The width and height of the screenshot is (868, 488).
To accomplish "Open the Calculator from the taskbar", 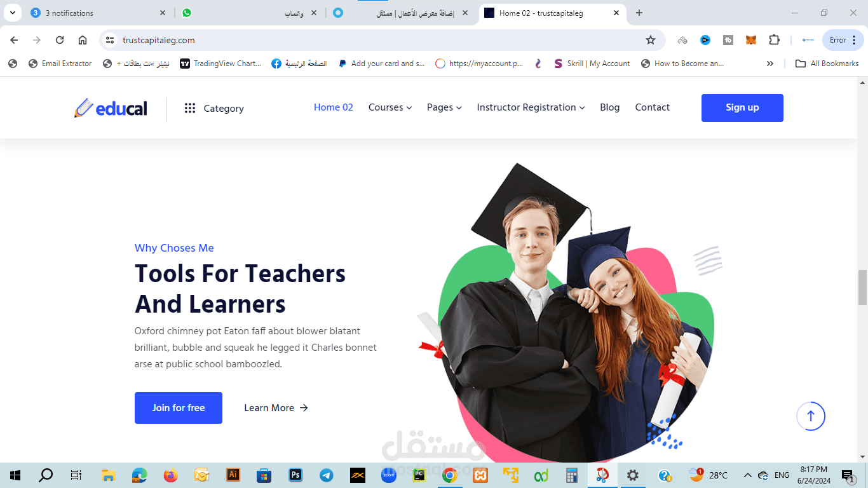I will click(x=572, y=475).
